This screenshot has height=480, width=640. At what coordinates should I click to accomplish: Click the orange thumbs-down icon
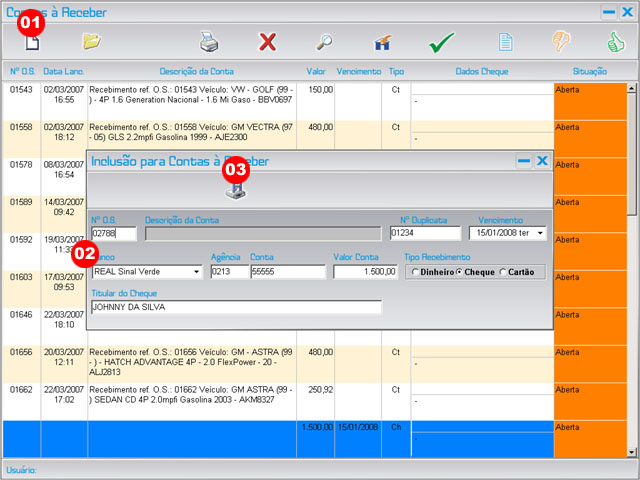[562, 42]
